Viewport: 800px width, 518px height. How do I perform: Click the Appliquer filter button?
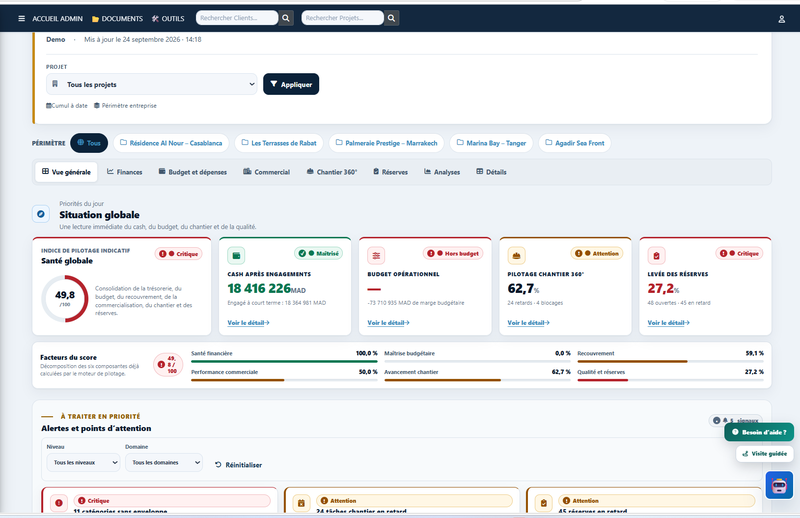click(291, 84)
